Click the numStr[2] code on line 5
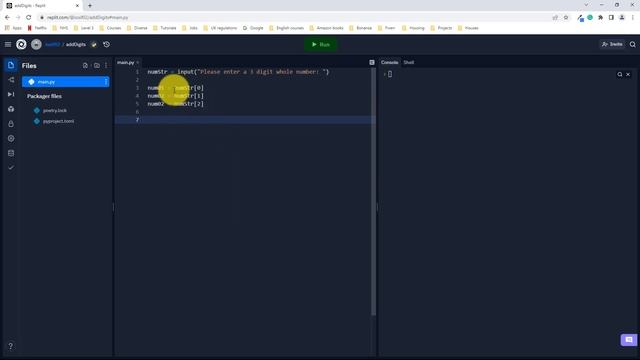Viewport: 640px width, 360px height. point(189,104)
